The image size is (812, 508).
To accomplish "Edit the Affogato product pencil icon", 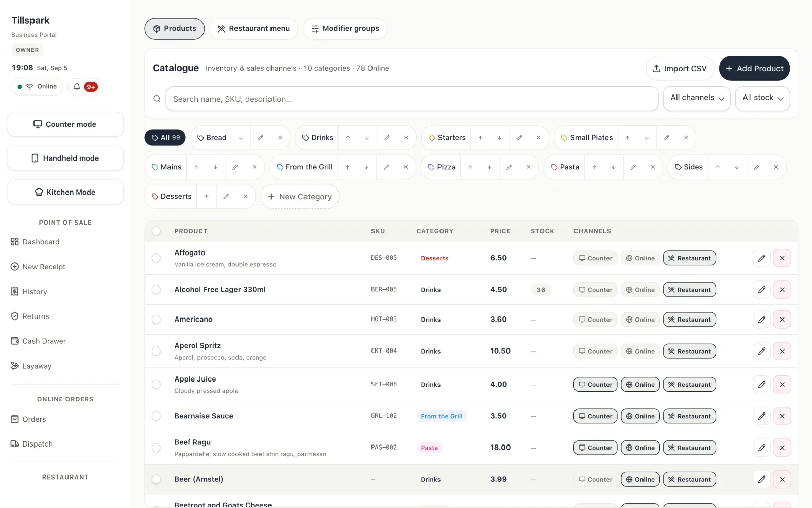I will [x=762, y=258].
